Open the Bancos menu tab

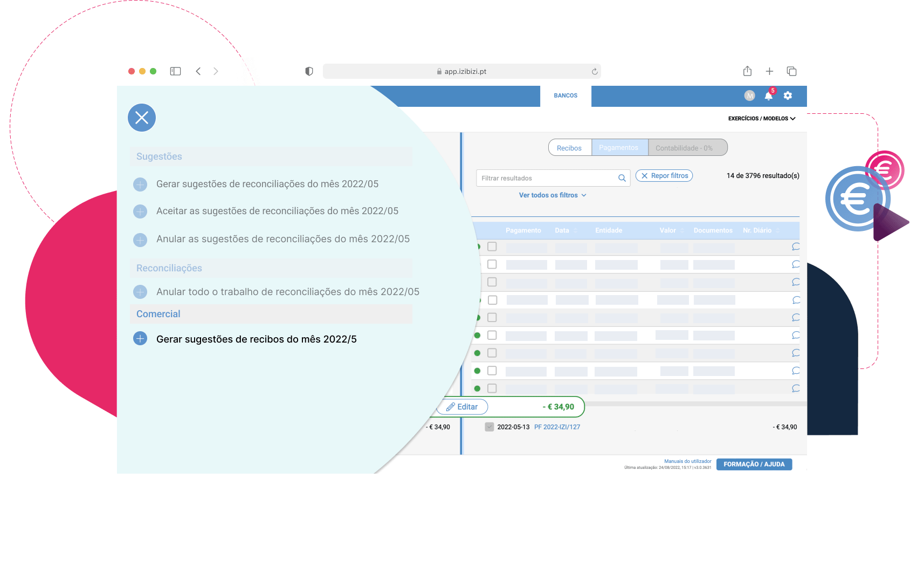(566, 95)
